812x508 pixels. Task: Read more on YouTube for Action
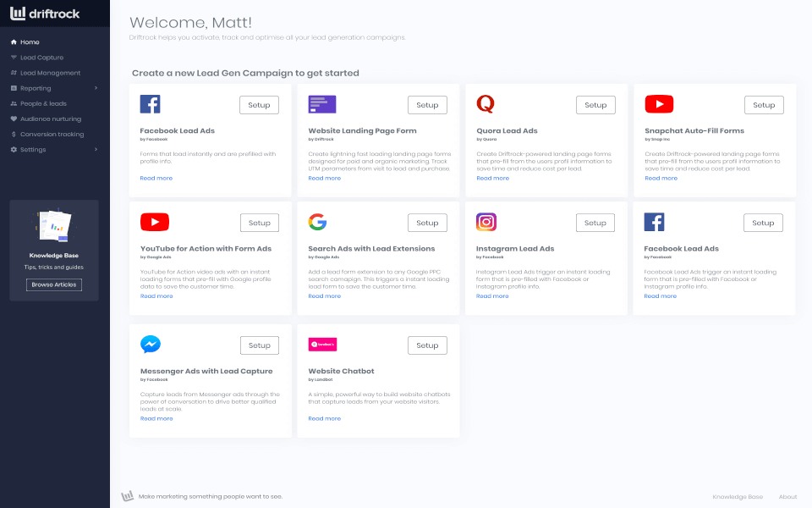click(x=157, y=296)
